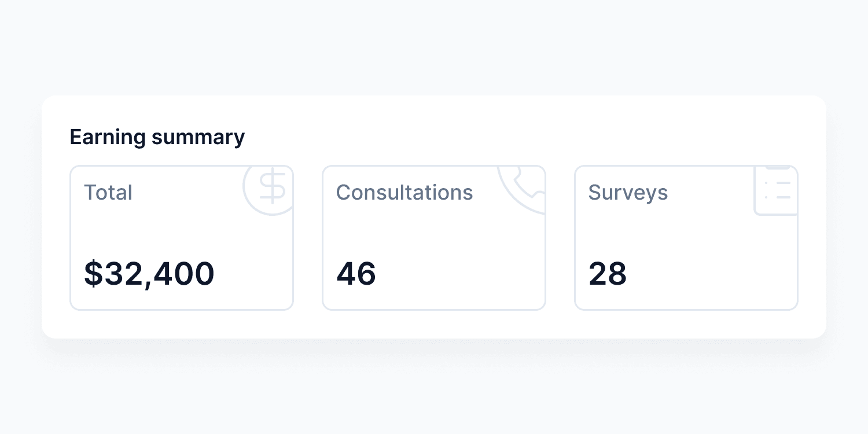Click the word "Earning" in the heading
Screen dimensions: 868x434
click(107, 137)
